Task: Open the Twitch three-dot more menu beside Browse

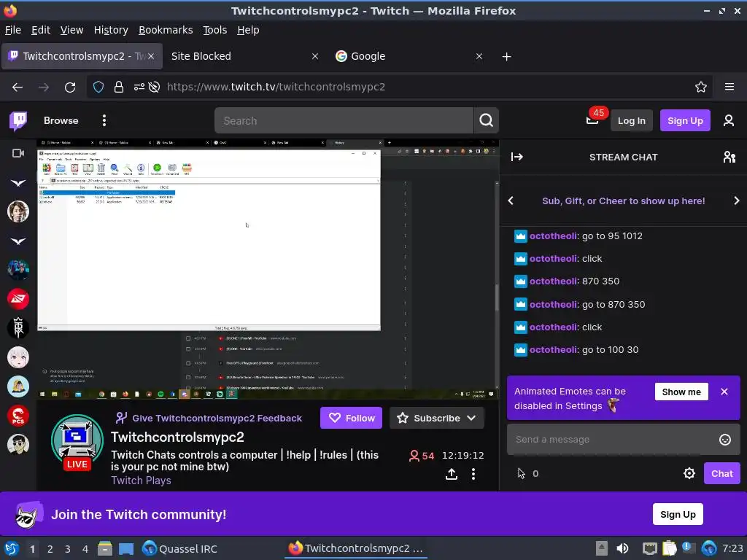Action: click(x=104, y=120)
